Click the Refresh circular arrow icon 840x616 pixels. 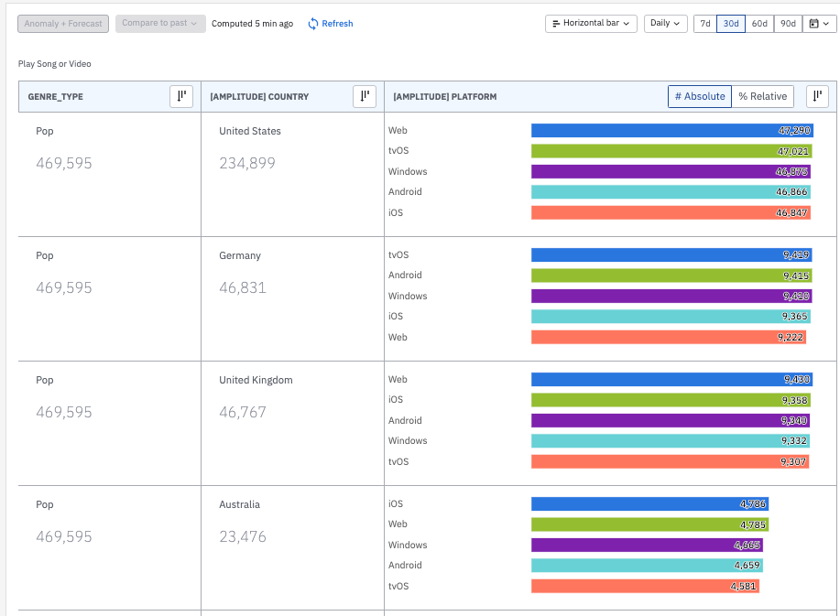pyautogui.click(x=313, y=24)
